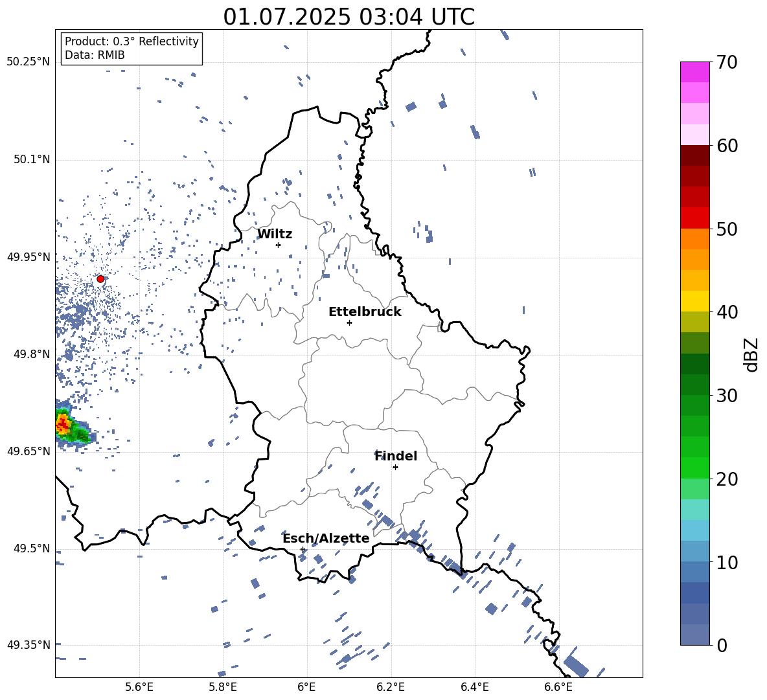Click the colorbar tick label 70

point(727,62)
